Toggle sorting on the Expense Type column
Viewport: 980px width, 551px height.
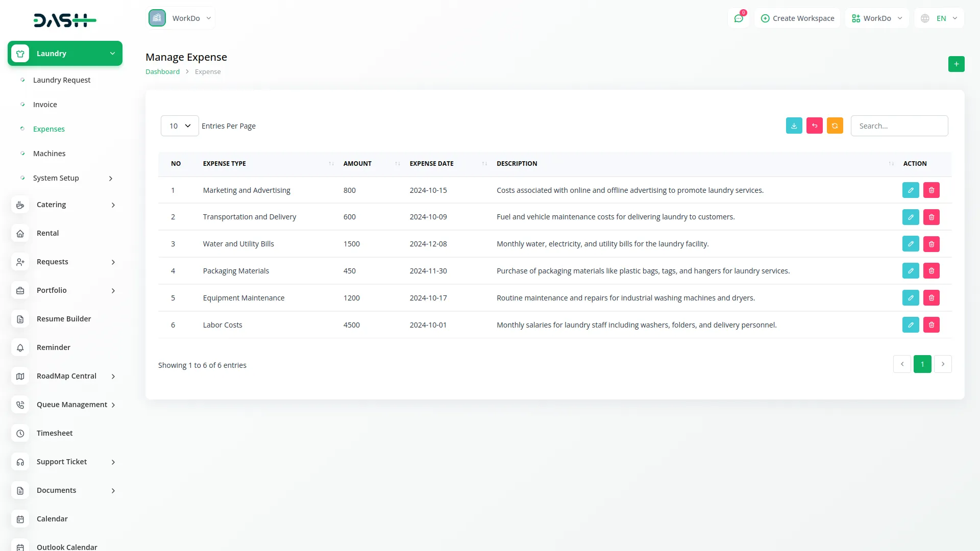pyautogui.click(x=331, y=163)
